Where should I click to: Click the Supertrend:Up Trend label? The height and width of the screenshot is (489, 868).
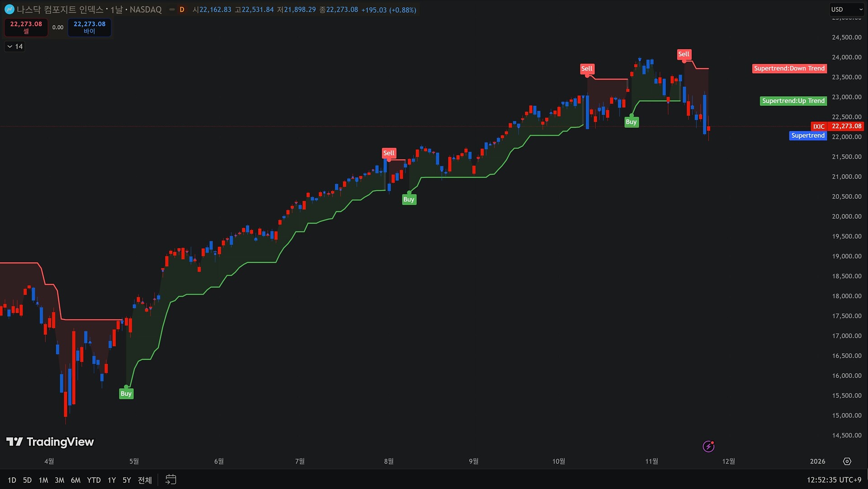pyautogui.click(x=793, y=101)
